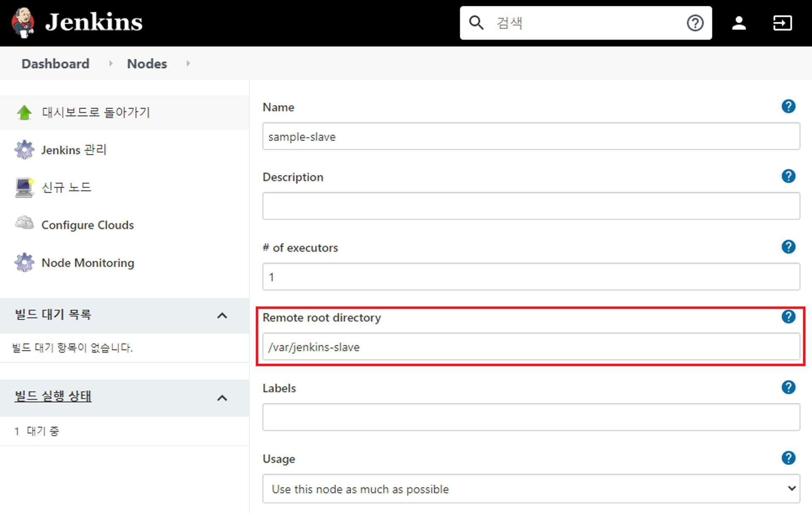Show help for Name field

788,106
